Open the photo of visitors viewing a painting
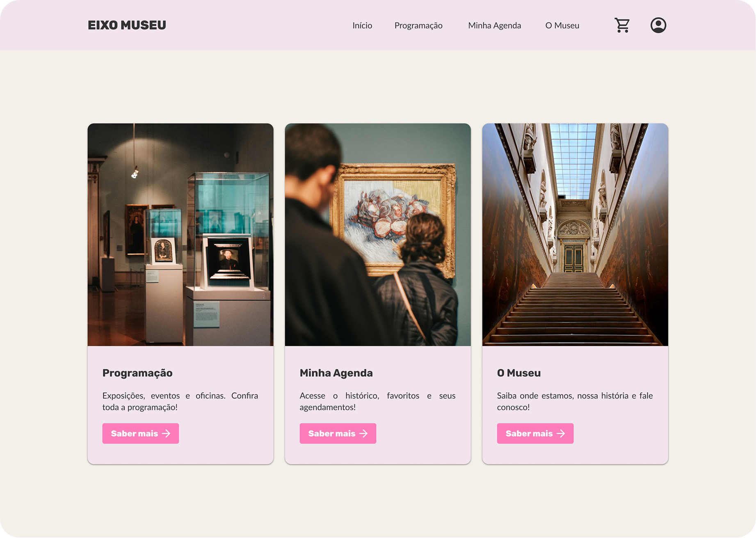The image size is (756, 538). click(378, 235)
